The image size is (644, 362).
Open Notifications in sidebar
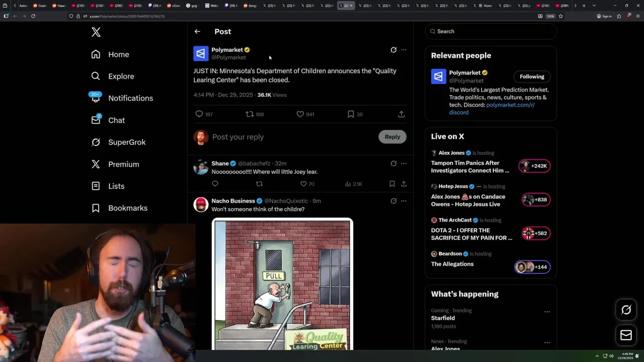(x=122, y=98)
